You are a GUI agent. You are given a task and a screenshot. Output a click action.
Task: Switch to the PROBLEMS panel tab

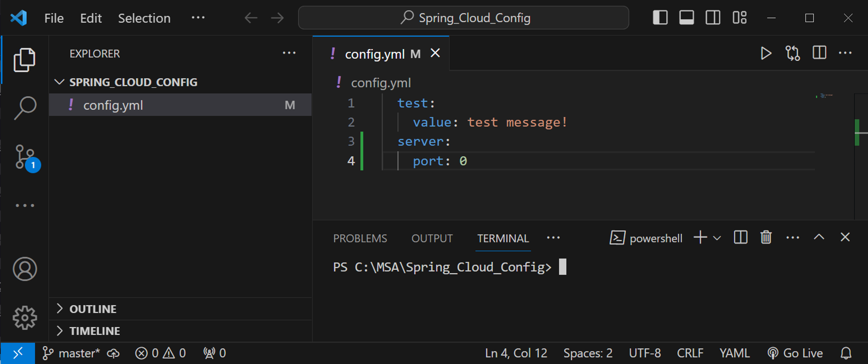tap(360, 238)
